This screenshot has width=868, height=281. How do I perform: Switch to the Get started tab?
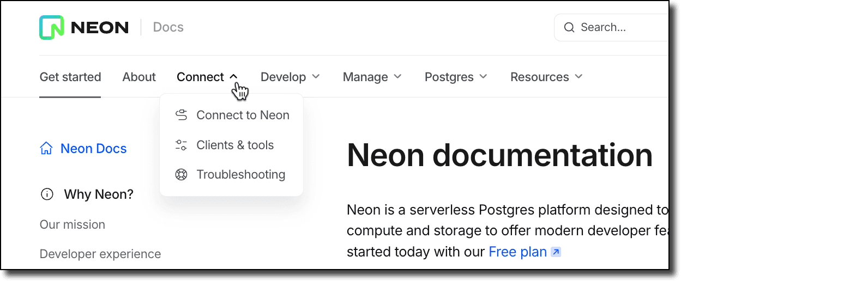pyautogui.click(x=70, y=77)
